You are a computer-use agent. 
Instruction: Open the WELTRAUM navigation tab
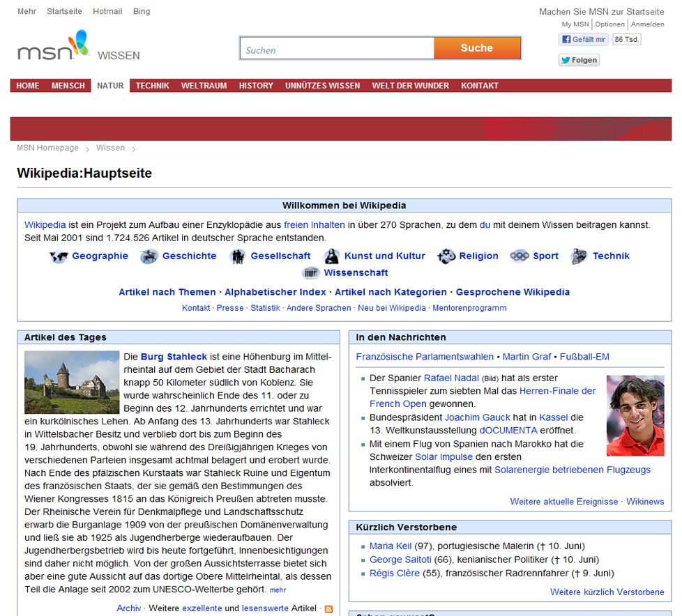tap(204, 86)
